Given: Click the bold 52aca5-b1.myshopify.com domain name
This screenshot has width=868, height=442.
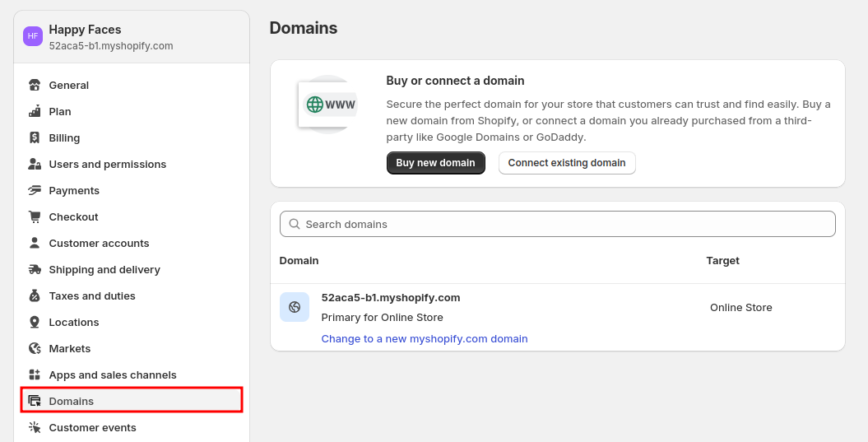Looking at the screenshot, I should click(x=391, y=297).
